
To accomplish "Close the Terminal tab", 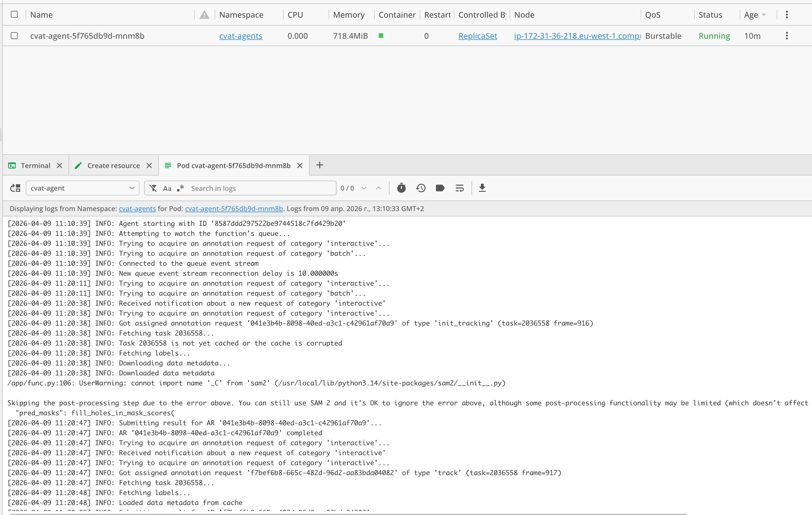I will (x=59, y=165).
